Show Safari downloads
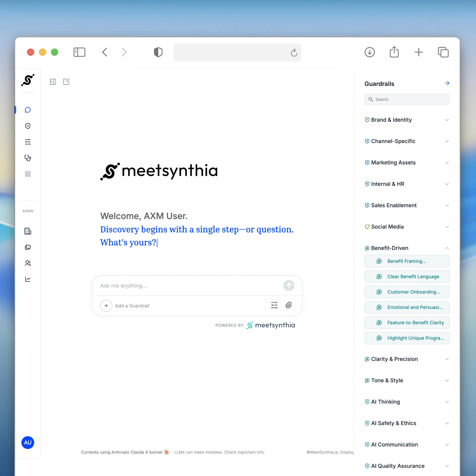476x476 pixels. 370,52
